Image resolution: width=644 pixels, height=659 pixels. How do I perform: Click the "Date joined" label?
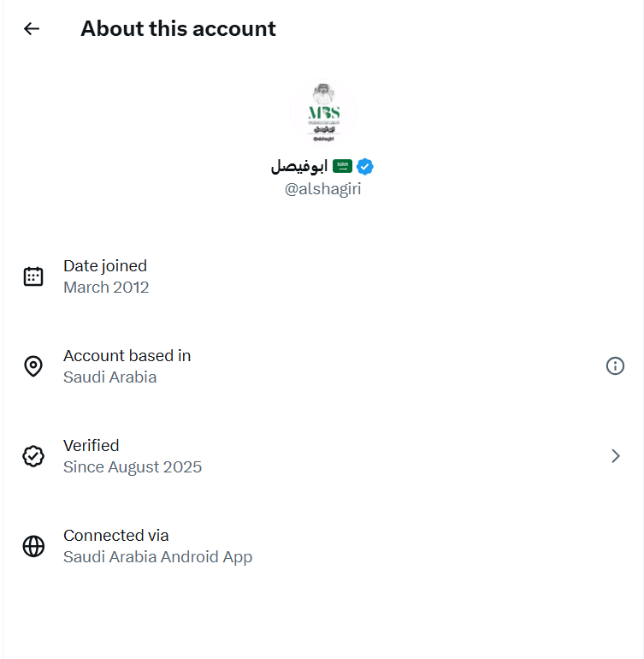[x=105, y=266]
